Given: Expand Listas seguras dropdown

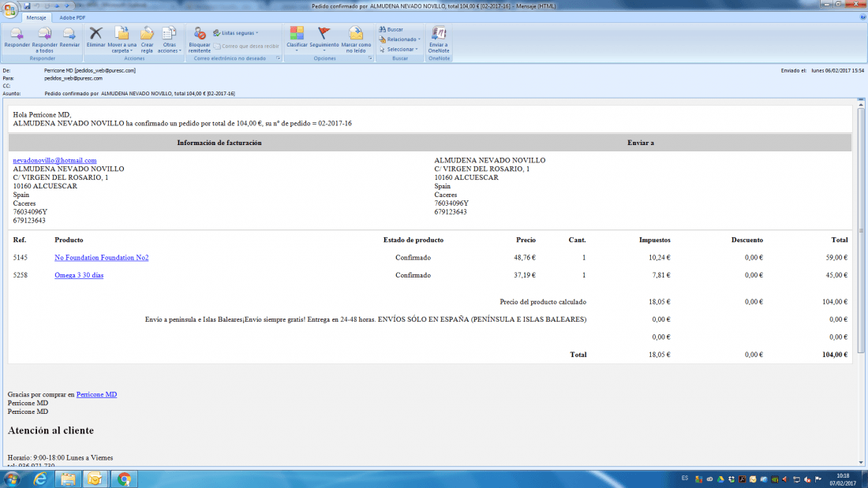Looking at the screenshot, I should 236,33.
